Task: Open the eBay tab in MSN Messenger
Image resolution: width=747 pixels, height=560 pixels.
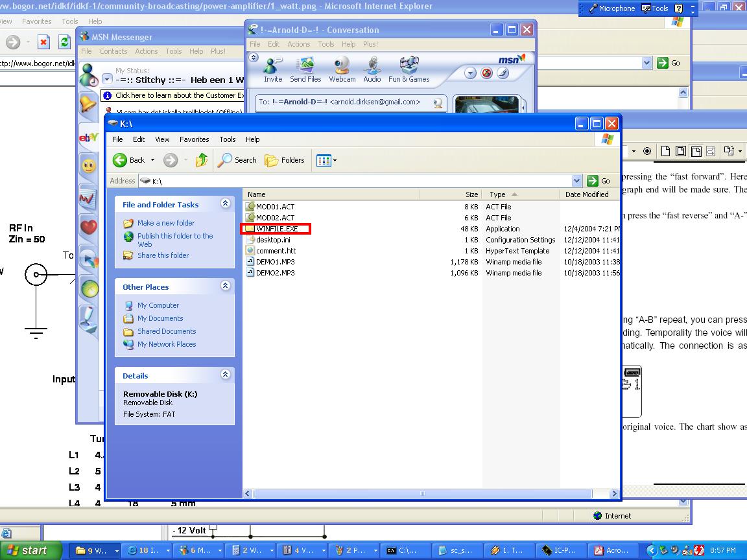Action: [88, 137]
